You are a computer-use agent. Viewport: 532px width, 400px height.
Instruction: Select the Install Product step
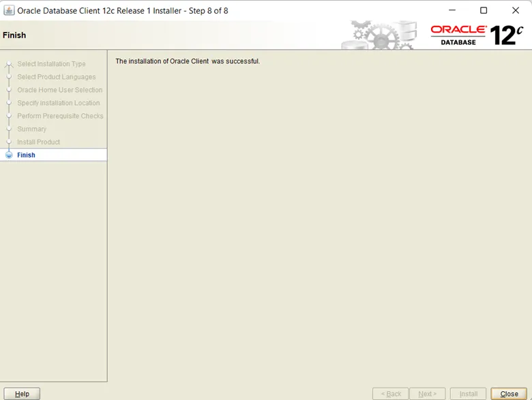(x=38, y=142)
